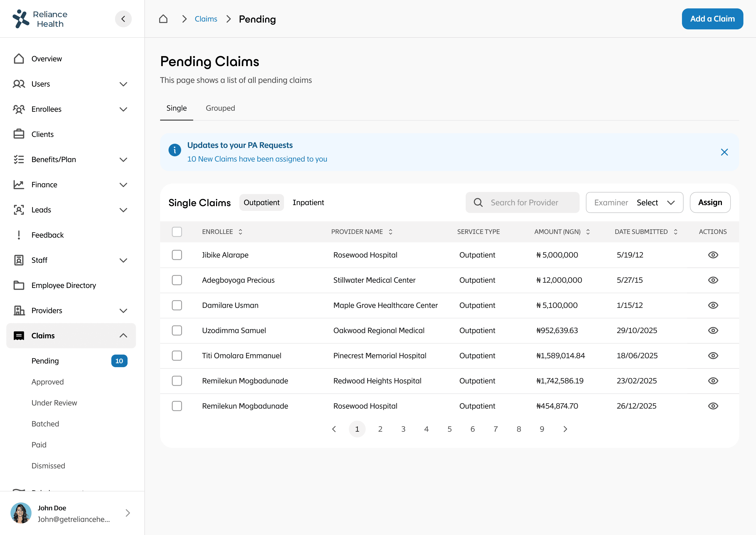Check the select-all header checkbox

click(x=177, y=232)
